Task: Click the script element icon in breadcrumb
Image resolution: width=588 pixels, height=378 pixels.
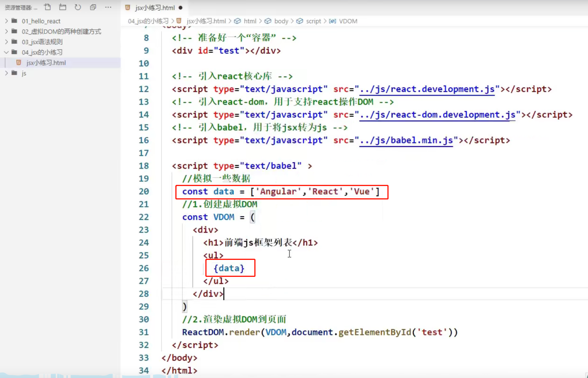Action: [x=300, y=21]
